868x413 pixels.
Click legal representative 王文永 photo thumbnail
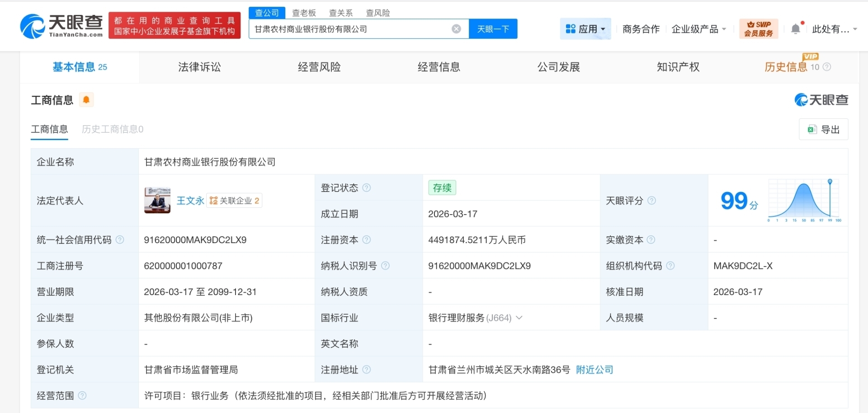(157, 200)
